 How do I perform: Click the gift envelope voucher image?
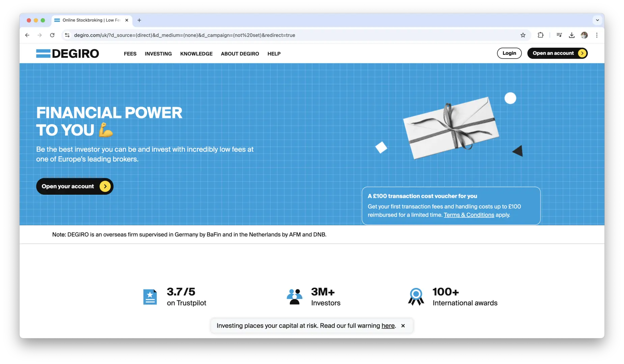[451, 128]
